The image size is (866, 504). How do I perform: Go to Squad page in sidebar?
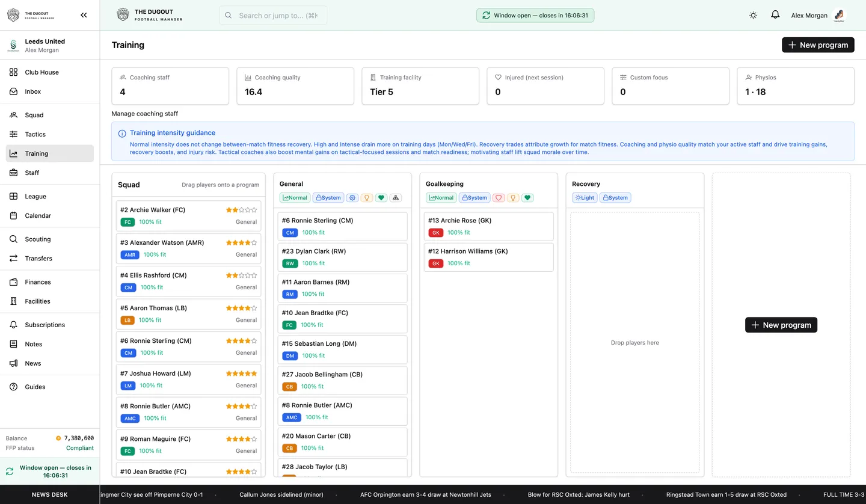pyautogui.click(x=50, y=115)
